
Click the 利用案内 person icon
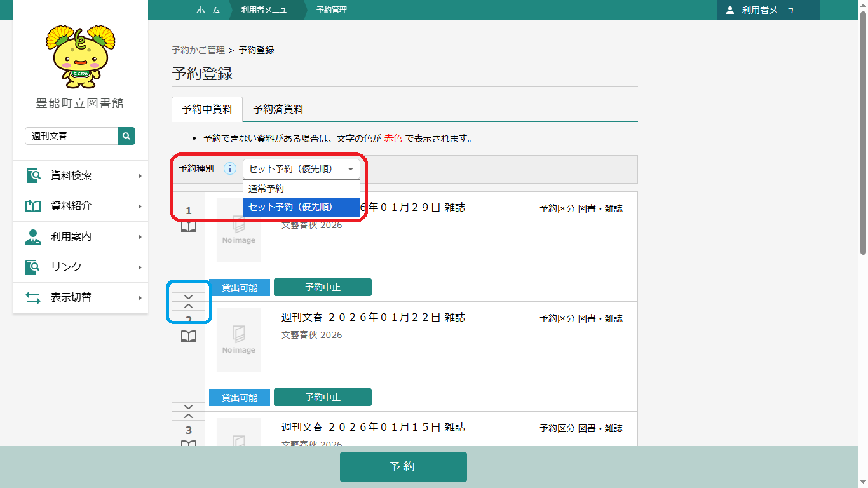[32, 236]
